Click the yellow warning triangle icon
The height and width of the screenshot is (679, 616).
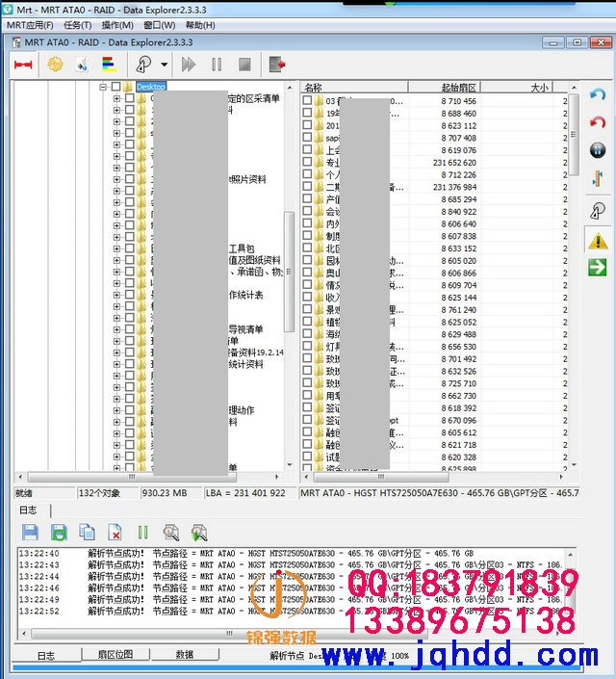coord(598,241)
